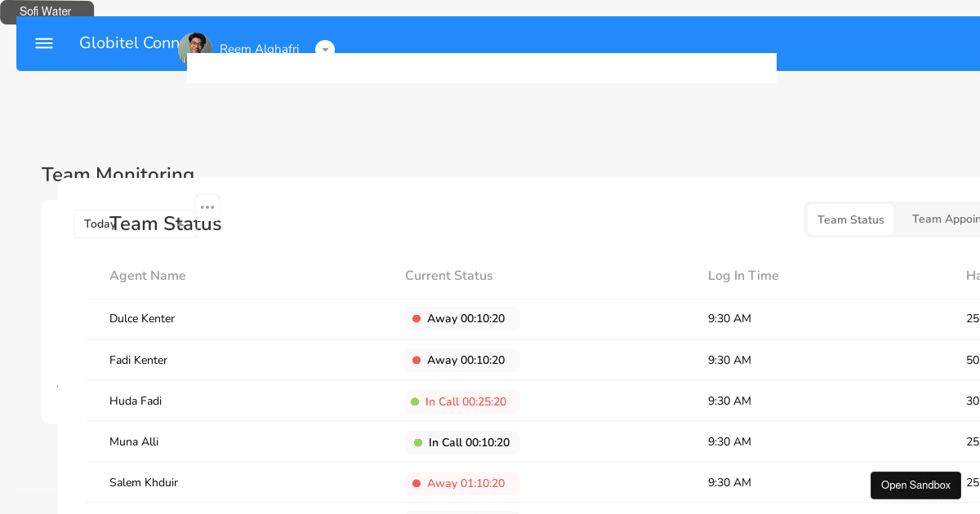The image size is (980, 514).
Task: Click the Globitel Connect title link
Action: pyautogui.click(x=127, y=43)
